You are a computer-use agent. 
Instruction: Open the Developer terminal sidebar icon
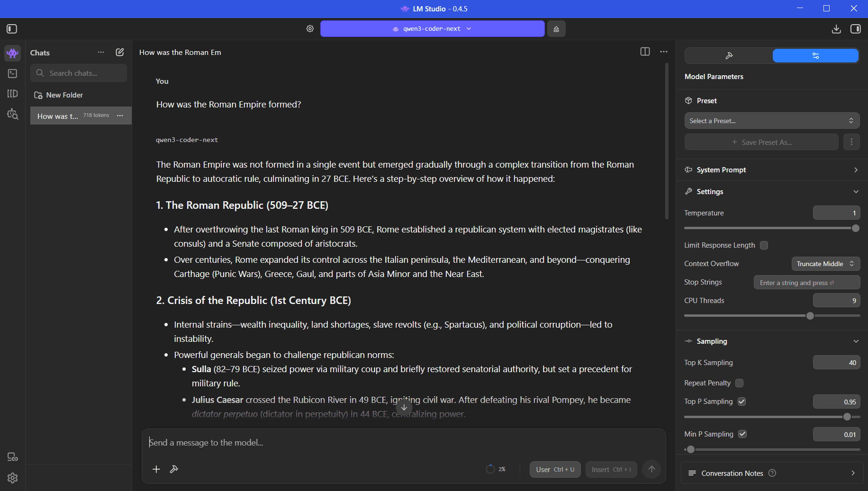(13, 73)
